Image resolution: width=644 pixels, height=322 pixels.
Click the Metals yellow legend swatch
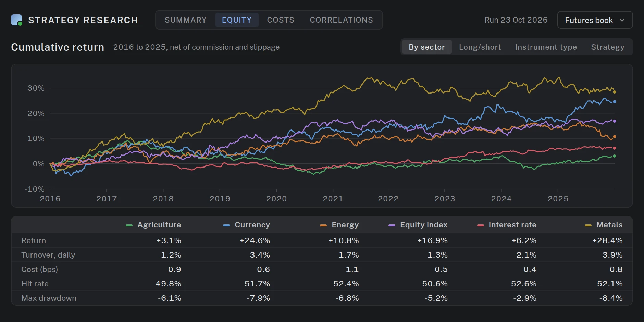click(x=588, y=225)
